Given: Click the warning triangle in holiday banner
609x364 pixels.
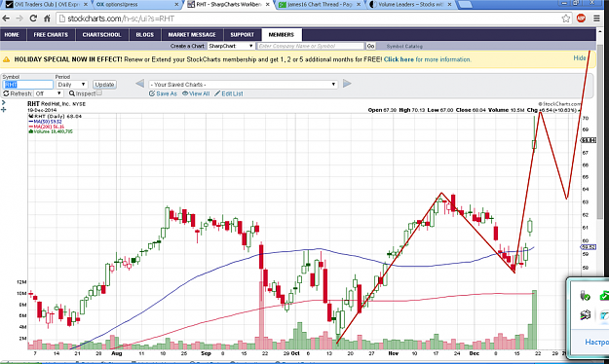Looking at the screenshot, I should click(x=6, y=59).
